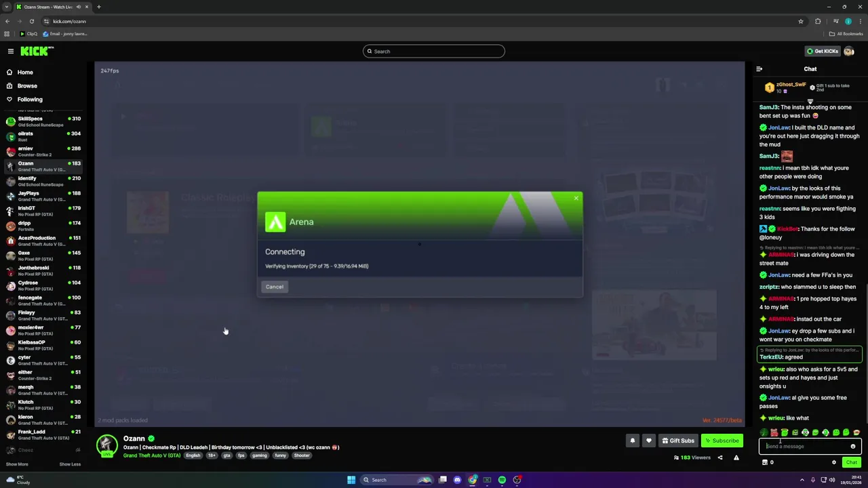Click the report warning triangle icon
The width and height of the screenshot is (868, 488).
point(736,457)
